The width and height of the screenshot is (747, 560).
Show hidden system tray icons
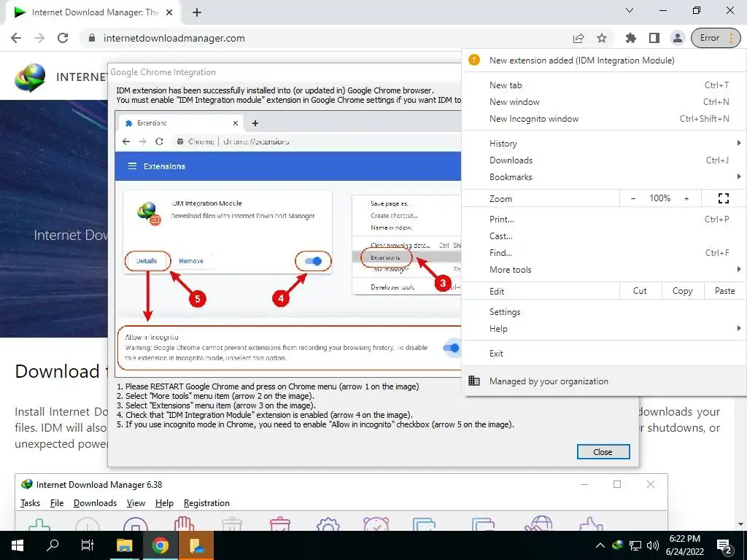coord(600,545)
